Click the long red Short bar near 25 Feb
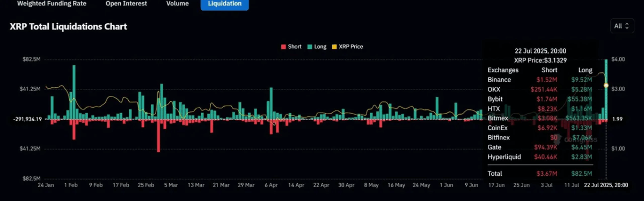The width and height of the screenshot is (644, 201). pos(159,136)
